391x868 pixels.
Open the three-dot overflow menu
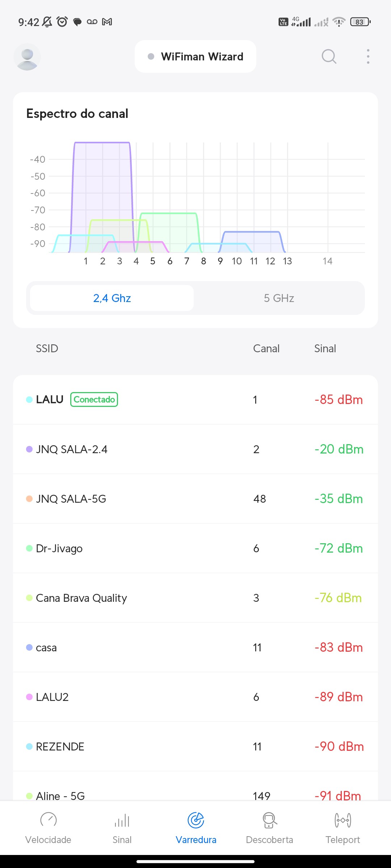coord(368,56)
